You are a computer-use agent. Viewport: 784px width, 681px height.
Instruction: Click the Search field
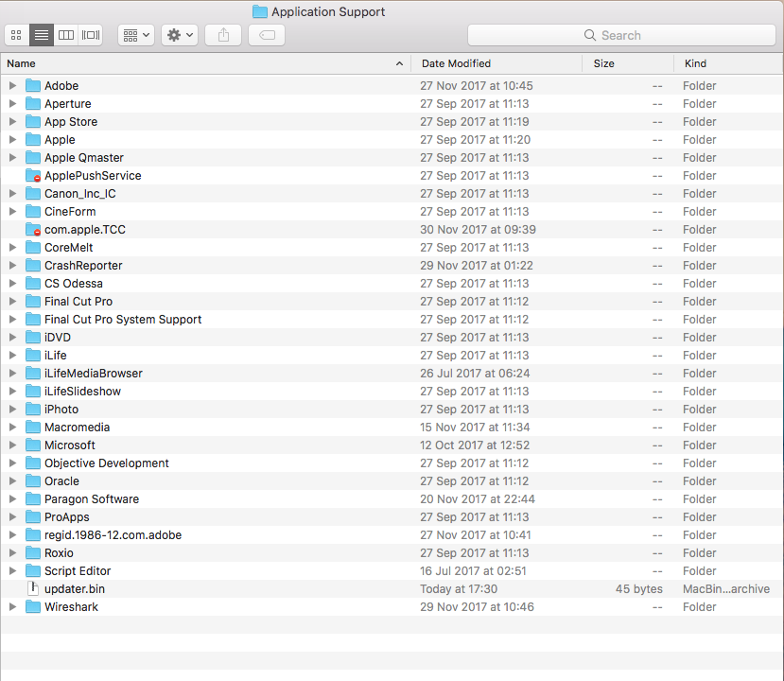pyautogui.click(x=621, y=35)
